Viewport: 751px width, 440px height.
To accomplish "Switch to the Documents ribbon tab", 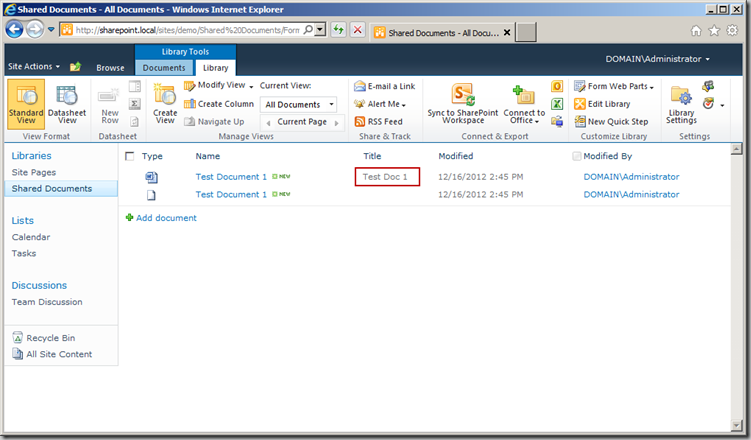I will (x=164, y=68).
